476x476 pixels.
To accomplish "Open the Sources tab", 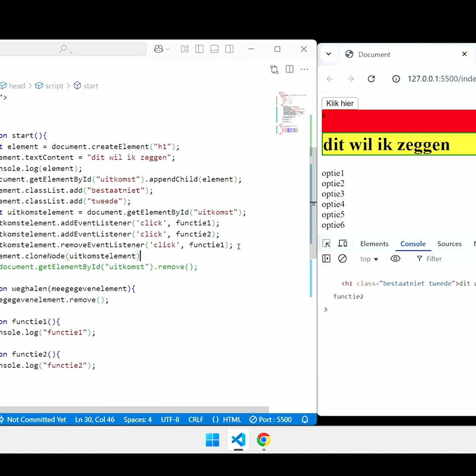I will pos(449,244).
